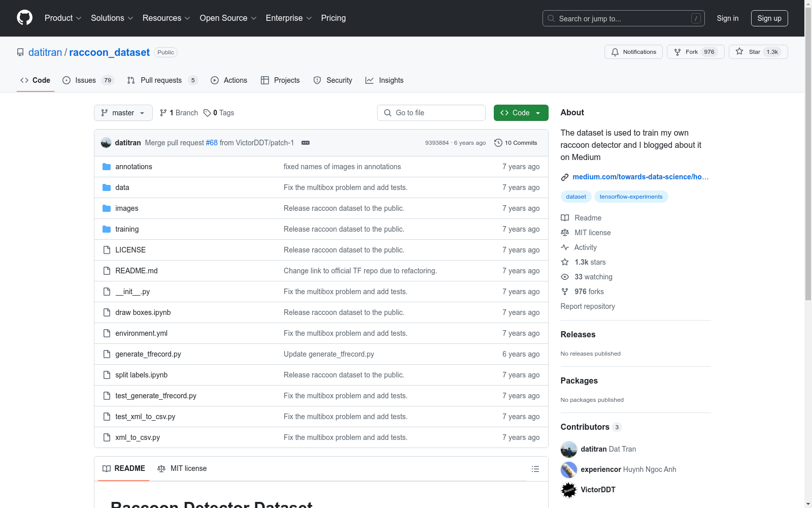Fork the repository

pos(695,52)
